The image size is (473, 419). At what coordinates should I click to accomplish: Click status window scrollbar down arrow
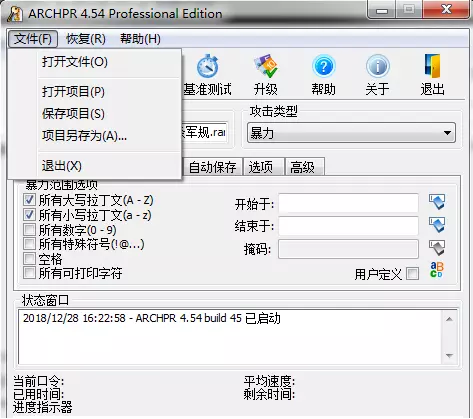coord(449,356)
